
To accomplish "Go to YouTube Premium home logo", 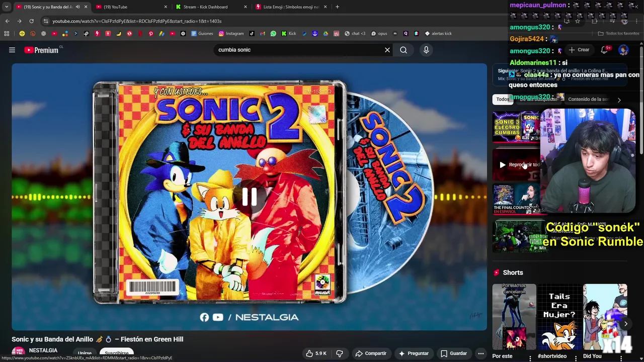I will click(41, 50).
